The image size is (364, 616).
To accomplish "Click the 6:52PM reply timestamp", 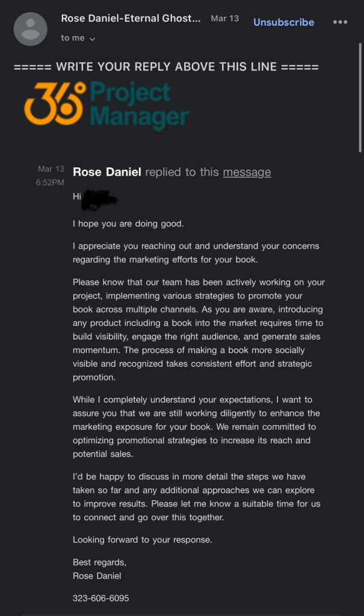I will click(51, 182).
